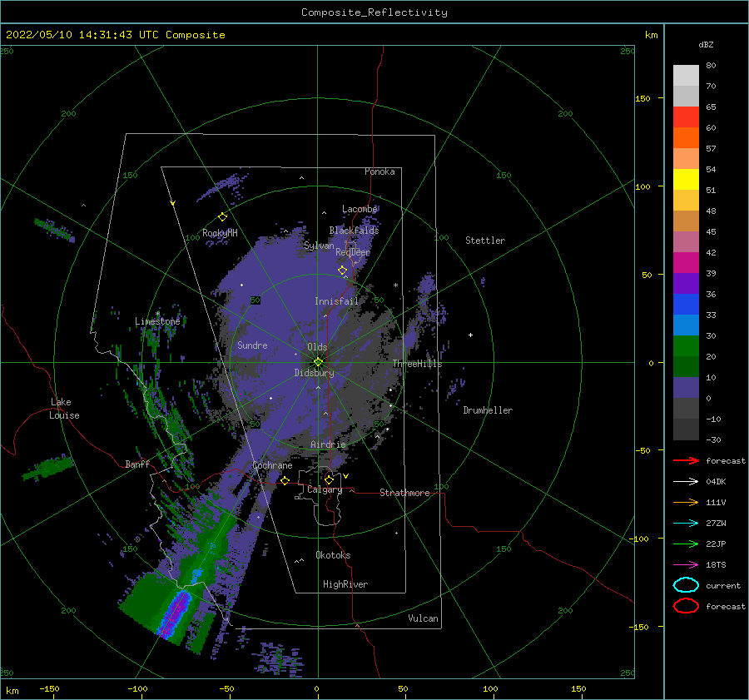749x700 pixels.
Task: Click the Vulcan label
Action: click(x=424, y=618)
